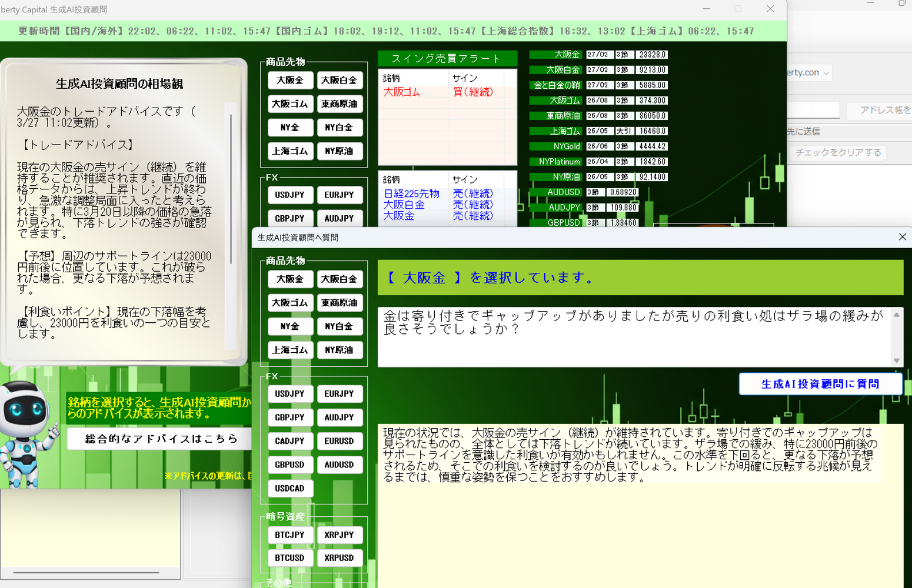
Task: Click the NYGold price value 4444.42
Action: point(652,146)
